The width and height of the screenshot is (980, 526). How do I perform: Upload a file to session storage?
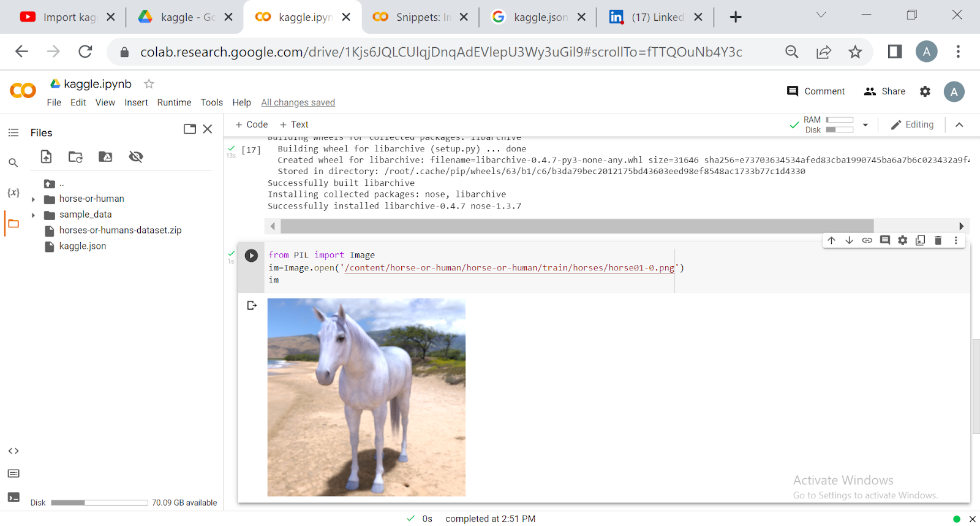pos(47,157)
